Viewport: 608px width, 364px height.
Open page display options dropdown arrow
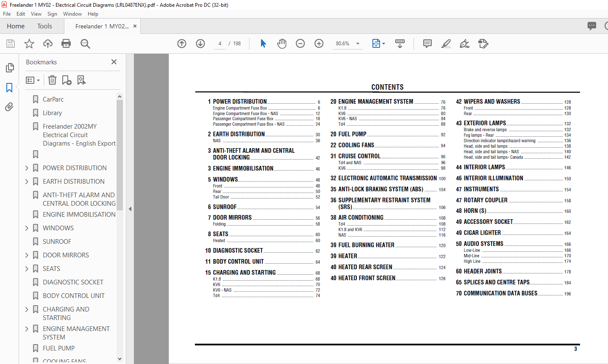pos(384,44)
